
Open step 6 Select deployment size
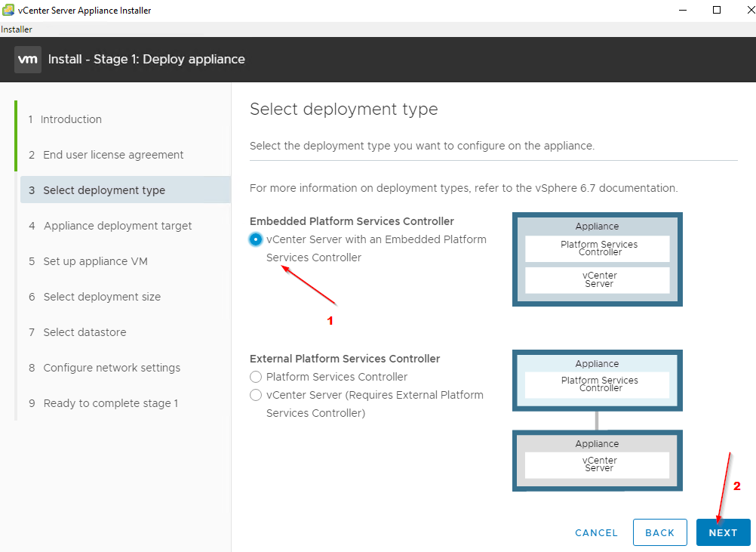click(x=95, y=297)
